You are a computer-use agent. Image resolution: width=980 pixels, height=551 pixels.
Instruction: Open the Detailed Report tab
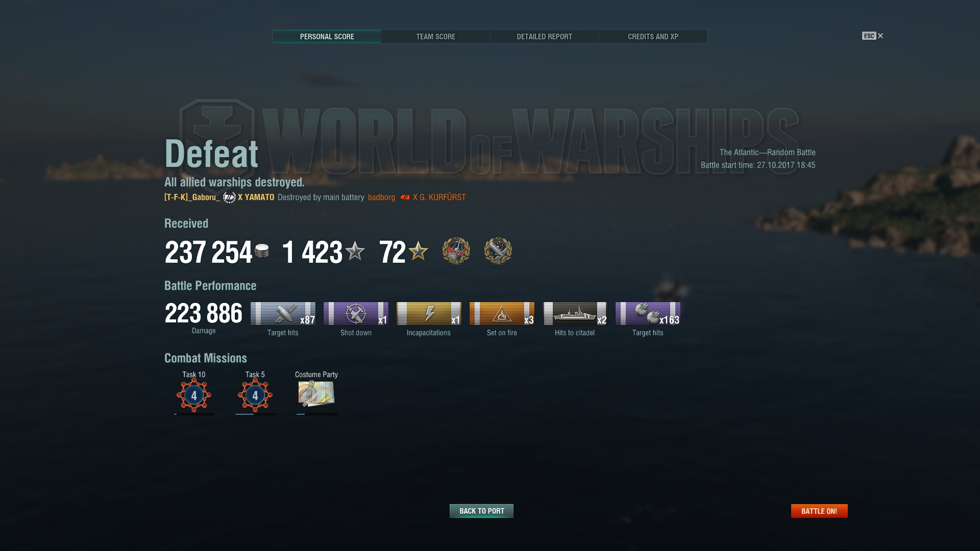click(544, 37)
